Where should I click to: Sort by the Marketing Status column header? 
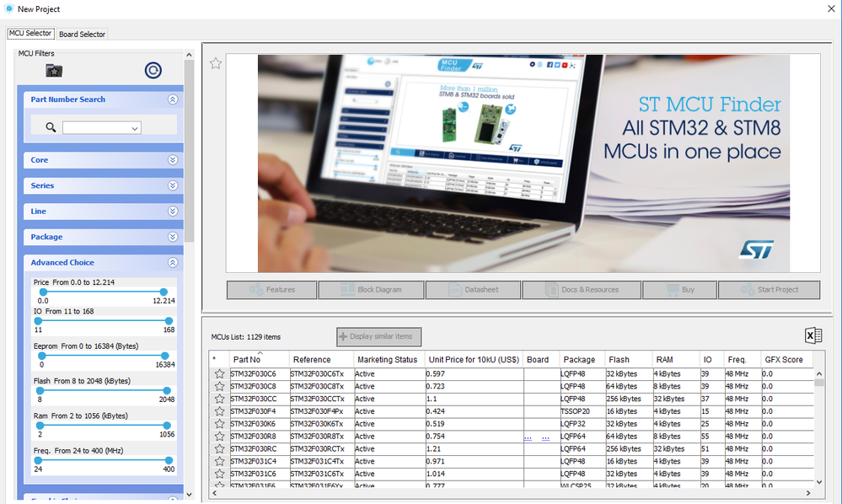(389, 359)
